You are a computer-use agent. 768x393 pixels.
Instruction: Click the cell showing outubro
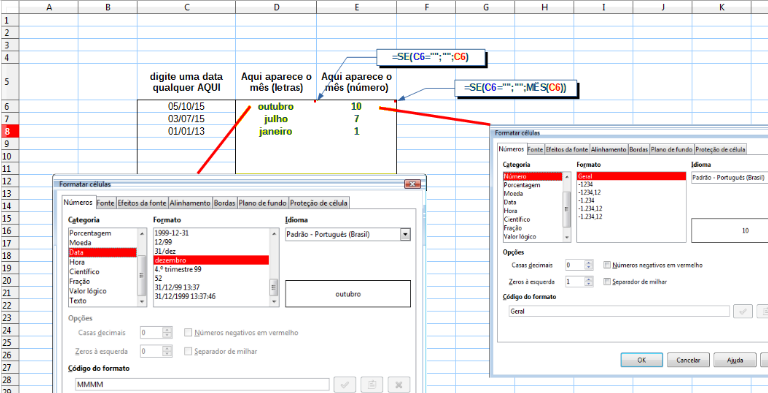pyautogui.click(x=276, y=106)
